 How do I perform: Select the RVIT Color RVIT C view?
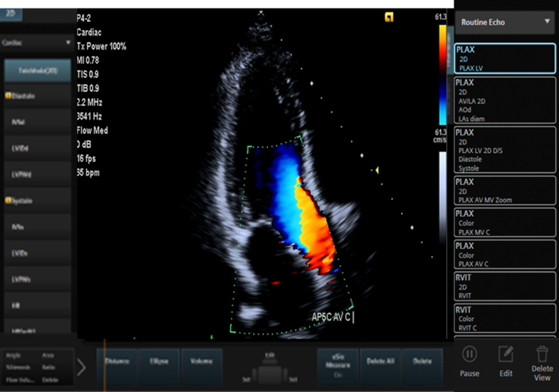click(x=505, y=318)
